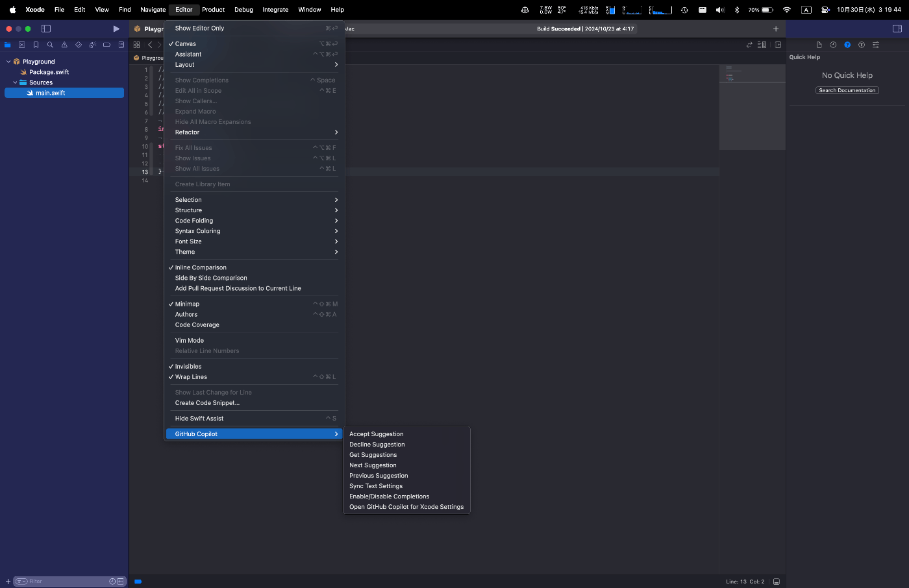Open the Issue navigator warning icon
This screenshot has width=909, height=588.
[x=64, y=45]
